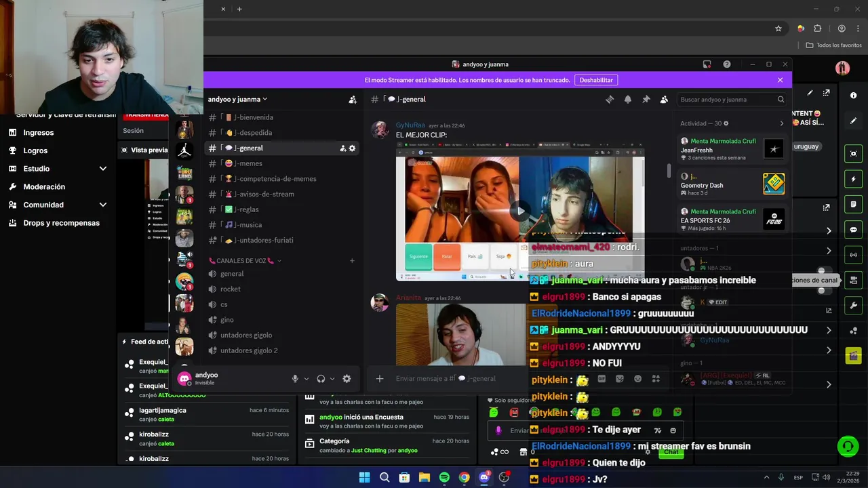Deafen using the headphones icon in the user panel
Viewport: 868px width, 488px height.
pyautogui.click(x=321, y=379)
